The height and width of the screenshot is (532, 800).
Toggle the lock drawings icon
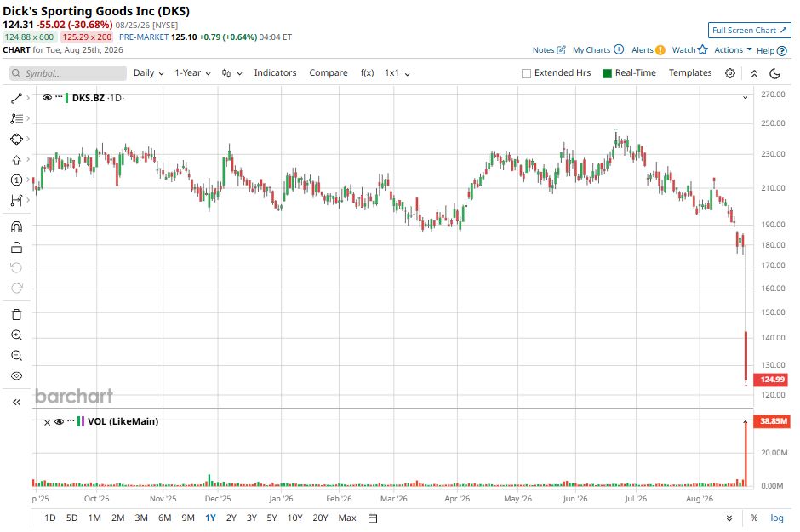pyautogui.click(x=16, y=248)
